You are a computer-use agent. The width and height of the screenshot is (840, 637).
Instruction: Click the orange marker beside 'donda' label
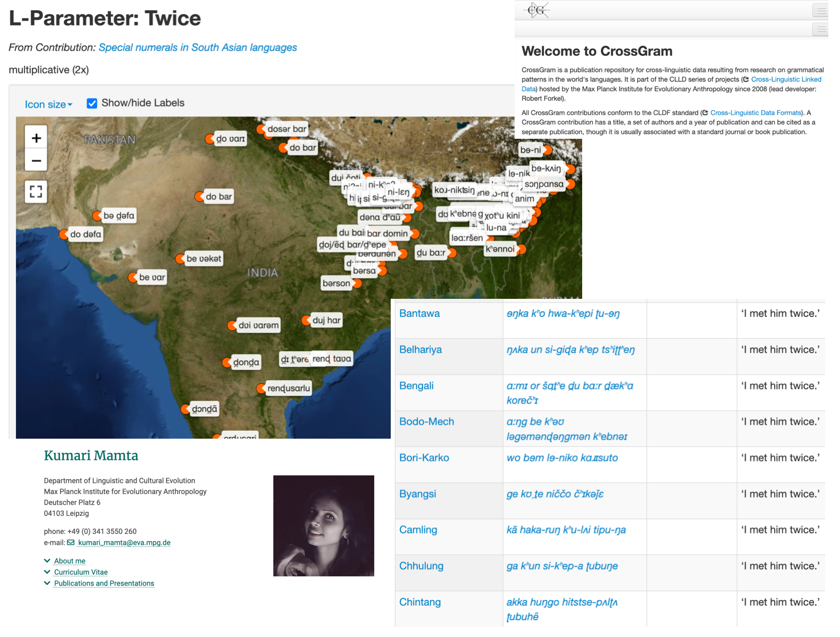click(x=227, y=363)
